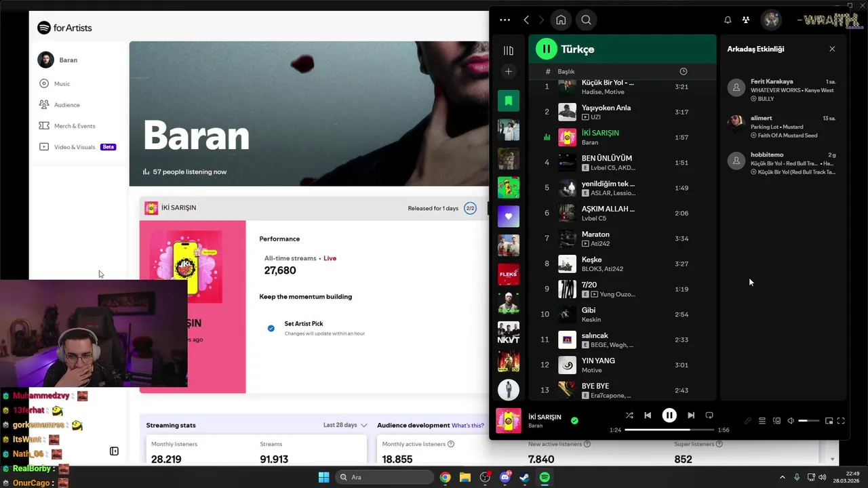Toggle shuffle in the Spotify player
This screenshot has height=488, width=868.
pos(629,415)
